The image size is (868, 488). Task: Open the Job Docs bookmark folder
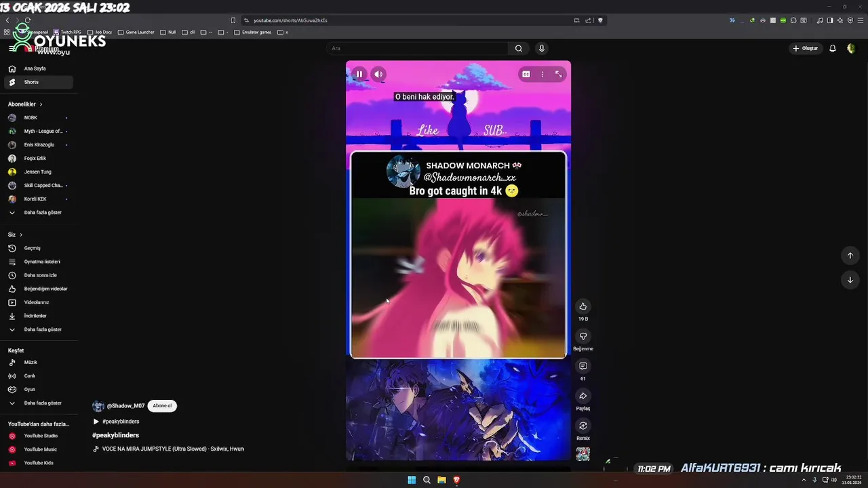click(x=100, y=32)
